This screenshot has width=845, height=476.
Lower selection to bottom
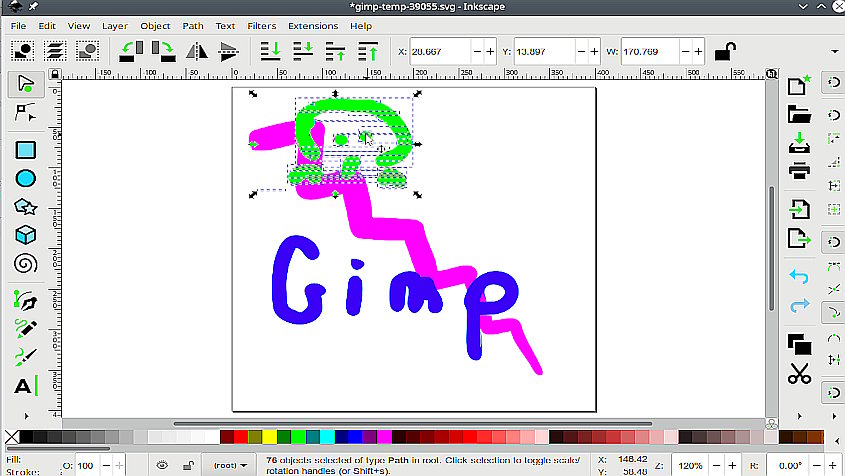tap(270, 51)
